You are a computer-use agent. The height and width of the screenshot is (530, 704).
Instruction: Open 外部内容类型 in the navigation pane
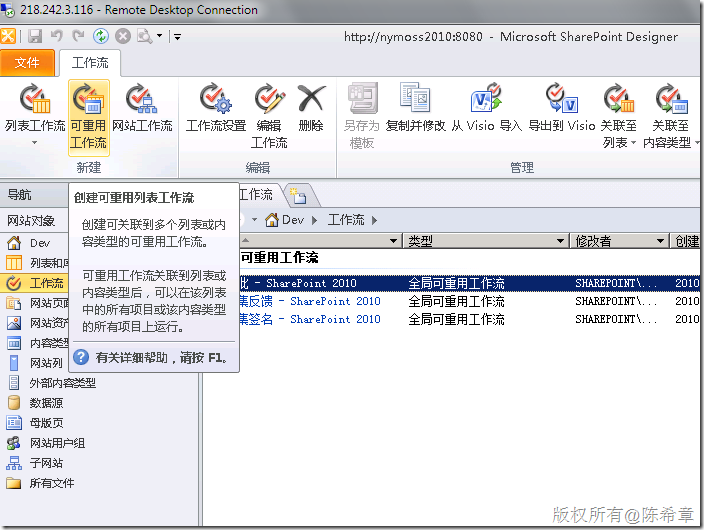point(52,383)
